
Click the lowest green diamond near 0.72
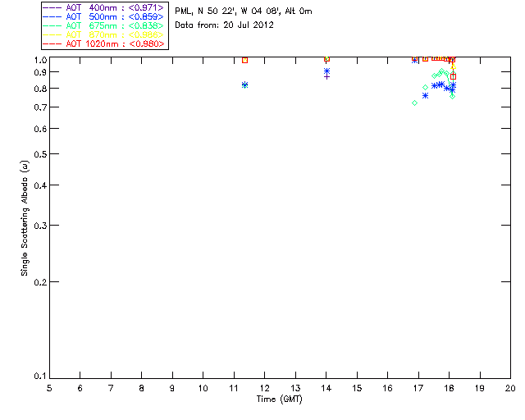(414, 103)
